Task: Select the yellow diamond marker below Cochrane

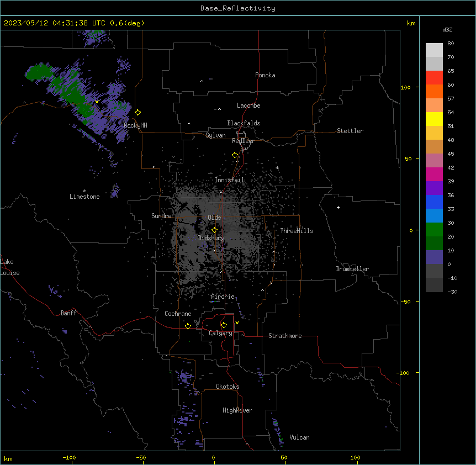Action: (188, 326)
